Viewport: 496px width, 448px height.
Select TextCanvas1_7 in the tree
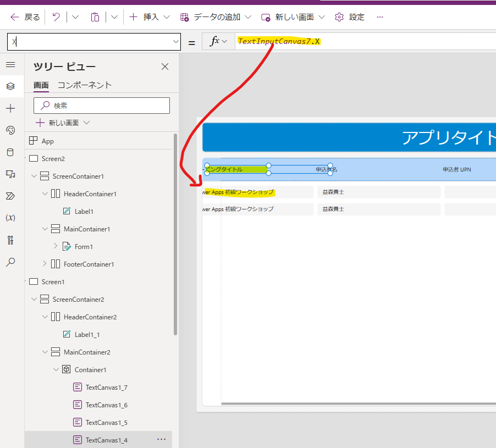(106, 388)
